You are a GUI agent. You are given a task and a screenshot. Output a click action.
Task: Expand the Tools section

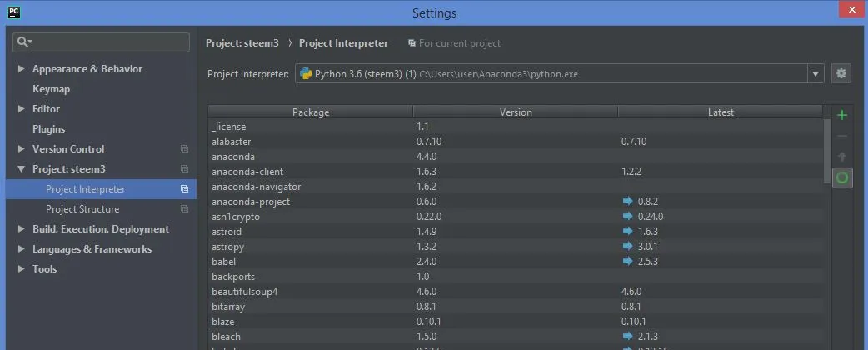(21, 268)
